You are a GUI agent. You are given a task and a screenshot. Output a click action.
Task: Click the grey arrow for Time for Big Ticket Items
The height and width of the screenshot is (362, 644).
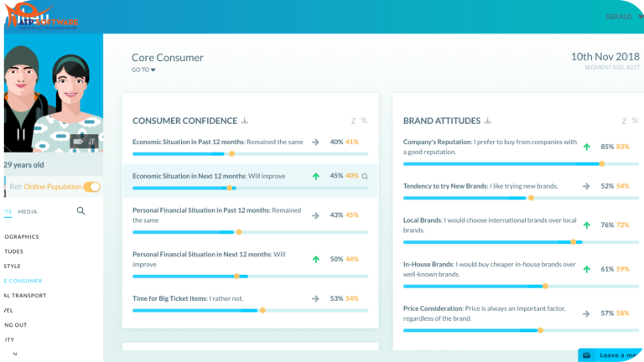tap(315, 298)
